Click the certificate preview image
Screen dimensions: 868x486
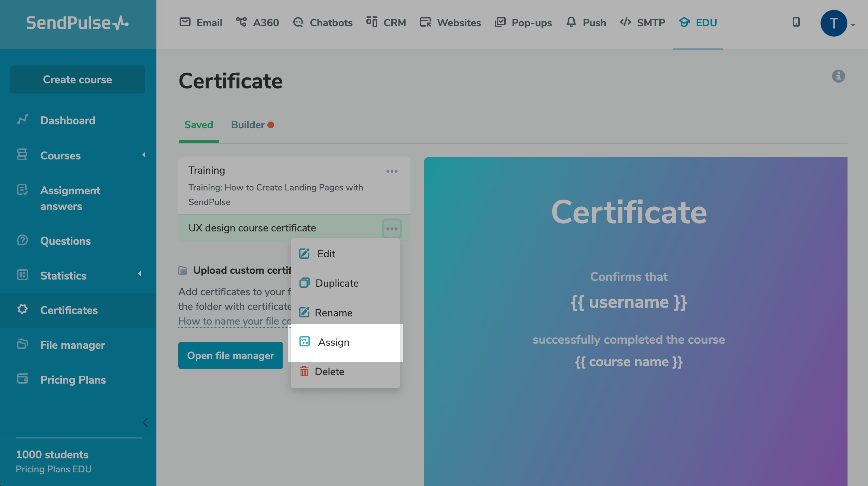(635, 321)
